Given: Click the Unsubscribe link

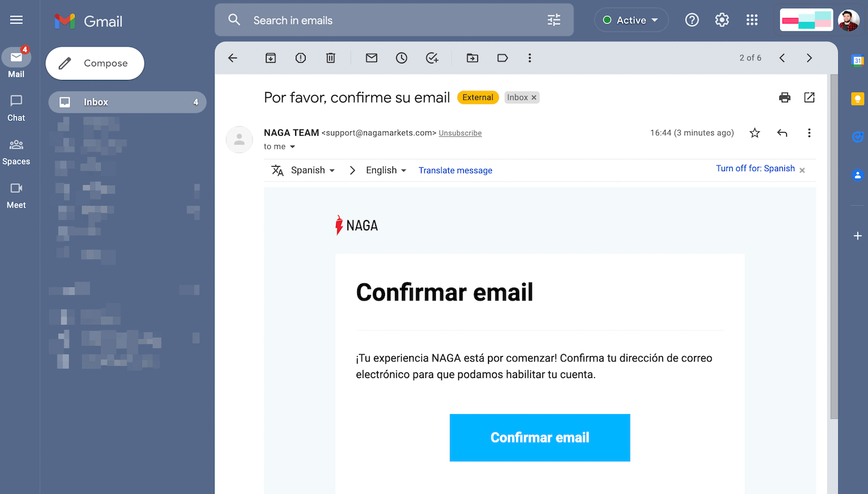Looking at the screenshot, I should click(x=460, y=133).
